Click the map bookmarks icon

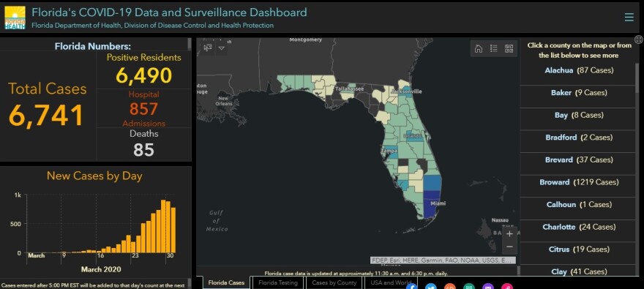pyautogui.click(x=208, y=48)
